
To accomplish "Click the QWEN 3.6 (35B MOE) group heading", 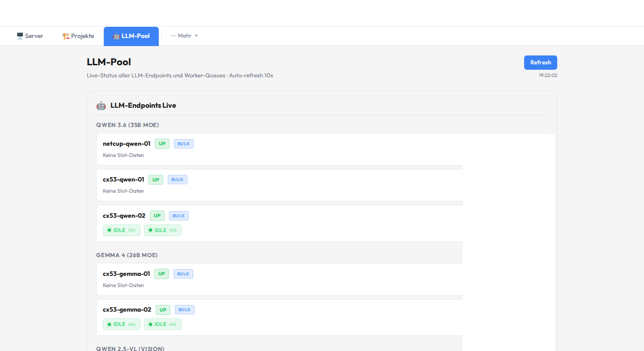I will (x=127, y=125).
